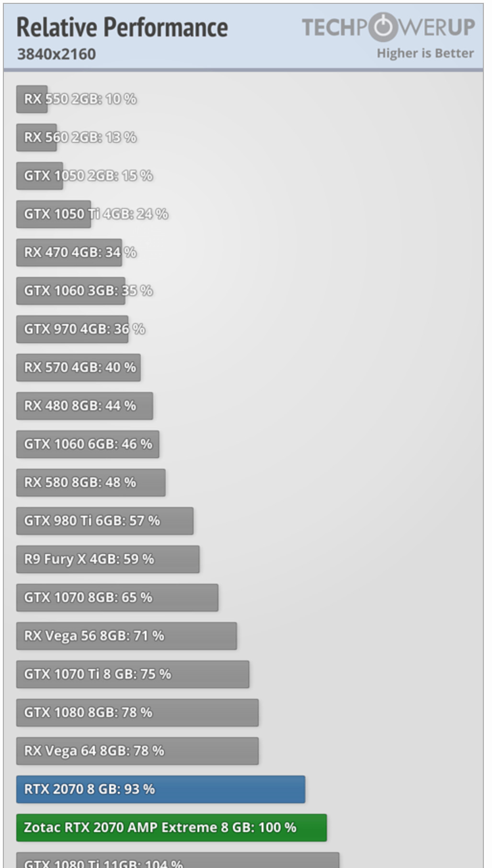Select the RX 470 4GB bar
Screen dimensions: 492x868
[69, 253]
